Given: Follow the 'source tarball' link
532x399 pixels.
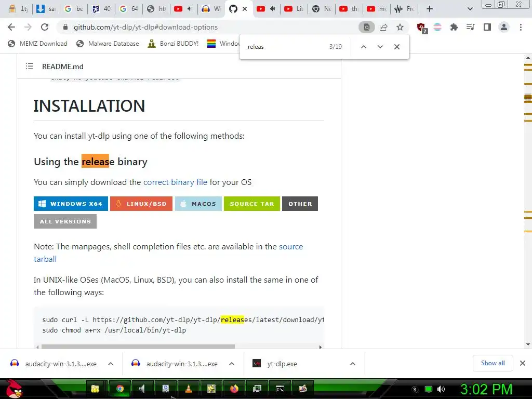Looking at the screenshot, I should tap(291, 247).
